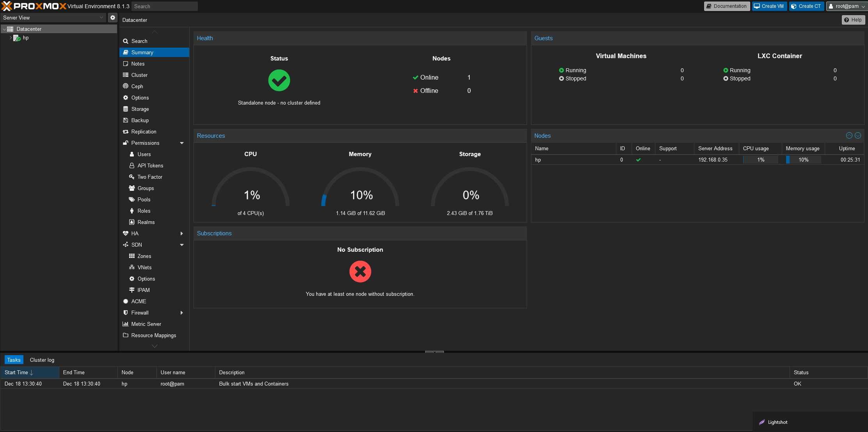Collapse the Datacenter tree node
Screen dimensions: 868x432
point(4,29)
